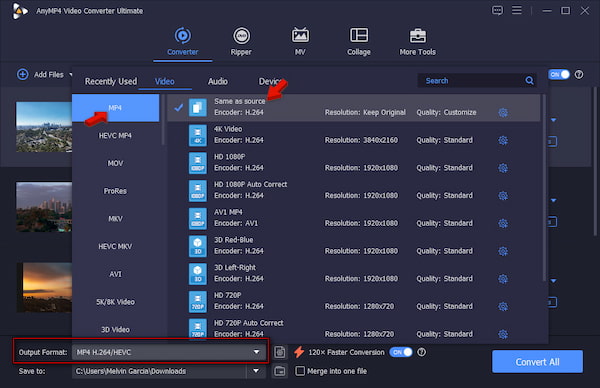Click help icon beside top-right ON switch
Image resolution: width=600 pixels, height=388 pixels.
click(579, 74)
